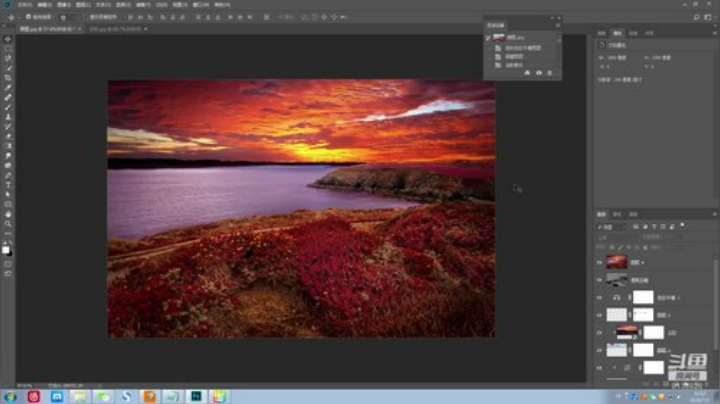
Task: Select the Hand tool
Action: [x=8, y=214]
